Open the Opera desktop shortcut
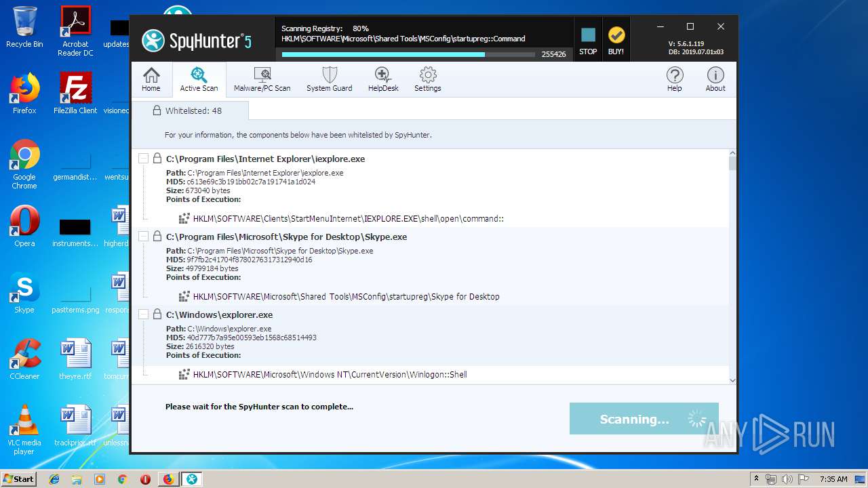The image size is (868, 488). click(24, 226)
